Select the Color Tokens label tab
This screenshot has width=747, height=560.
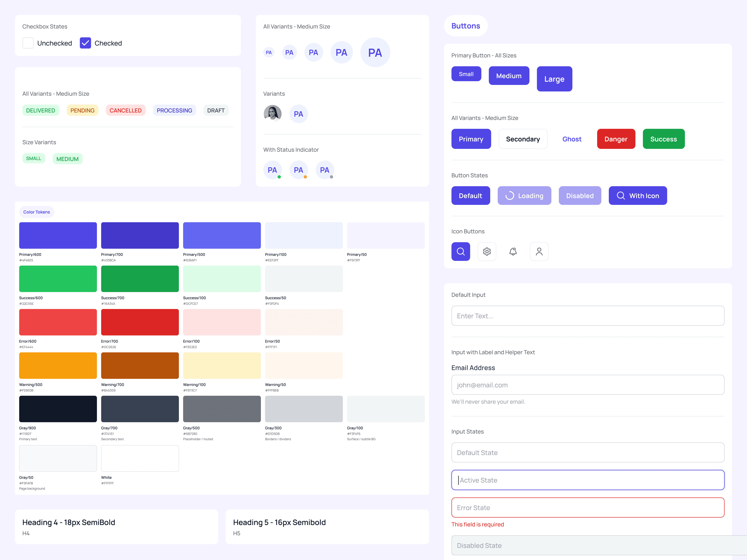36,212
